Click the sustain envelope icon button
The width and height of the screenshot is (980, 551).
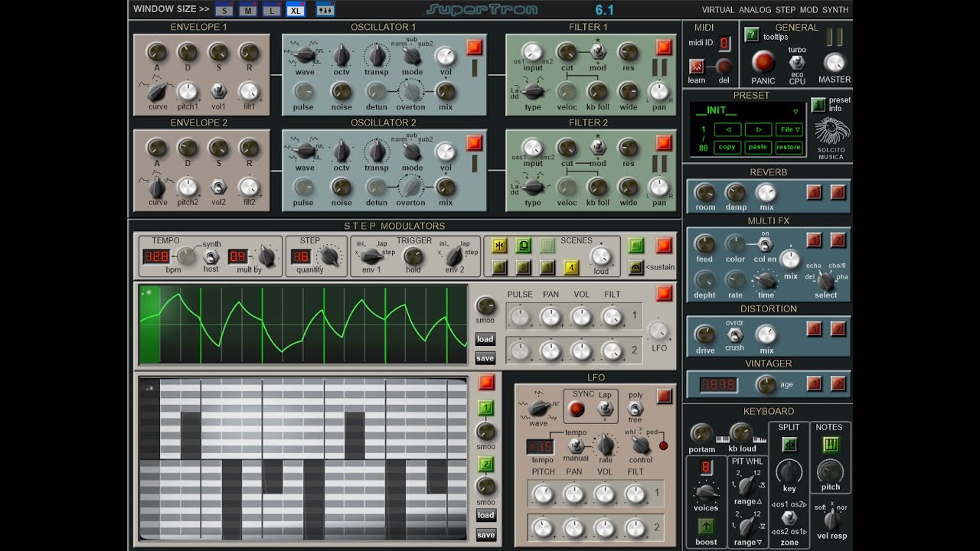tap(636, 267)
